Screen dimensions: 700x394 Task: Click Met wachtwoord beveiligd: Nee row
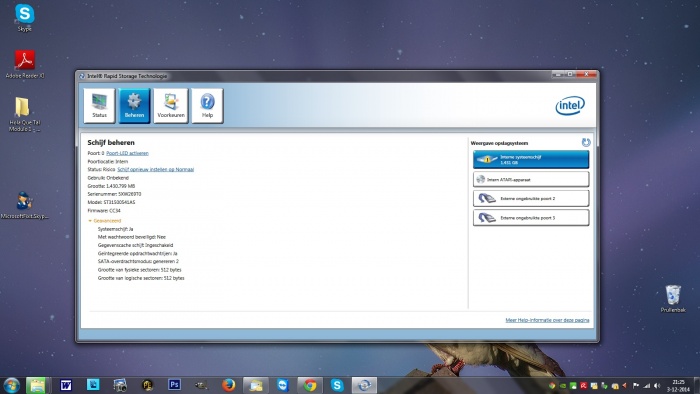[132, 237]
